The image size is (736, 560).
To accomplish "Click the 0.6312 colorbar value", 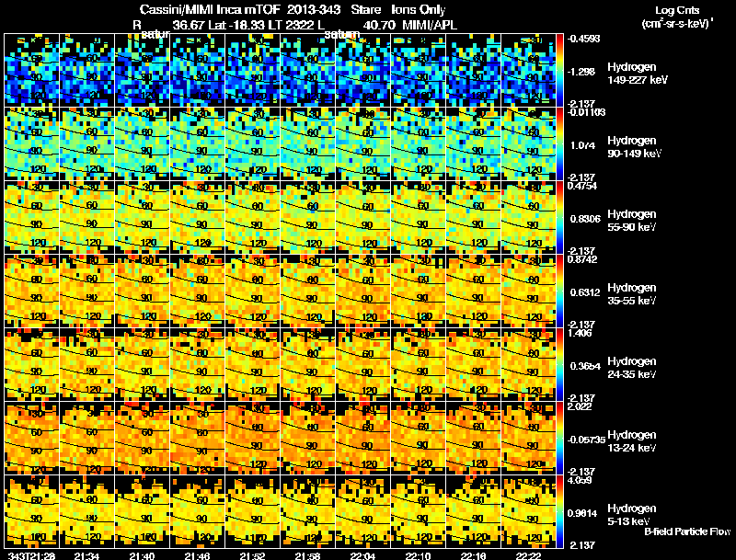I will tap(585, 292).
